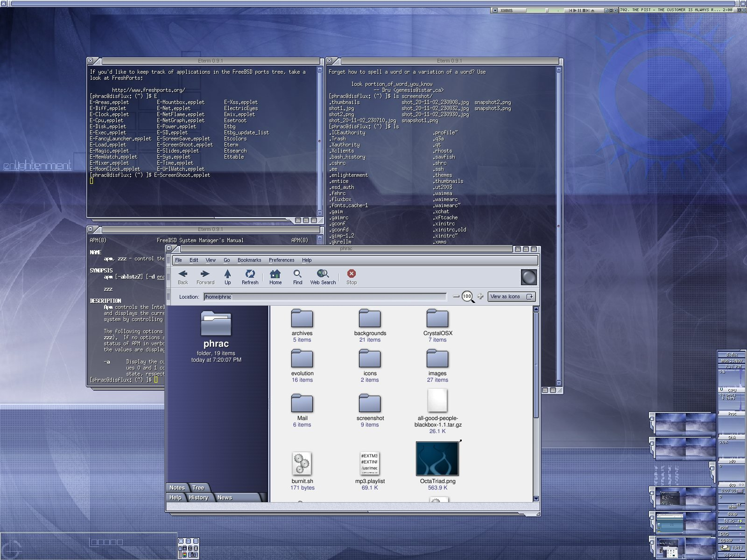Image resolution: width=747 pixels, height=560 pixels.
Task: Open the backgrounds folder icon
Action: click(x=370, y=319)
